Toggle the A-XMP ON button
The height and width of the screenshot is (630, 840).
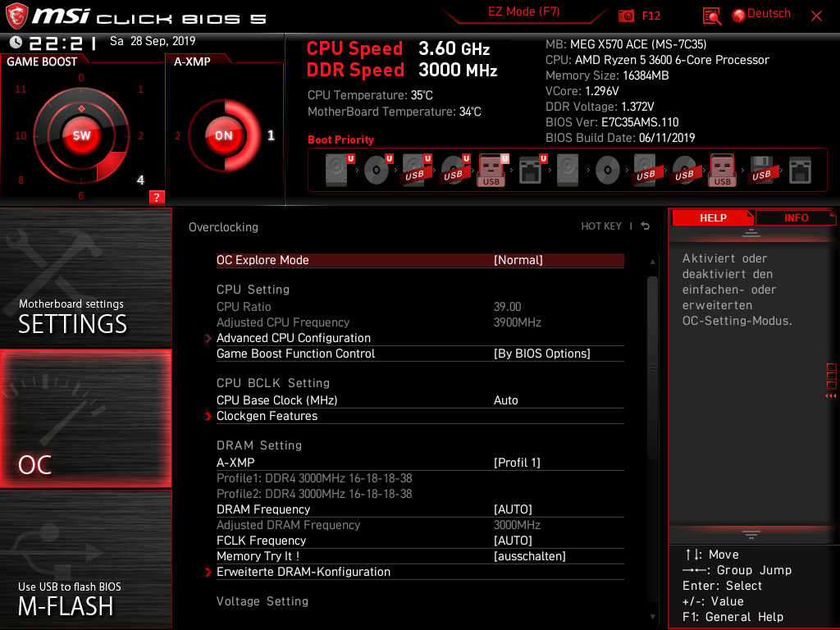pos(224,135)
